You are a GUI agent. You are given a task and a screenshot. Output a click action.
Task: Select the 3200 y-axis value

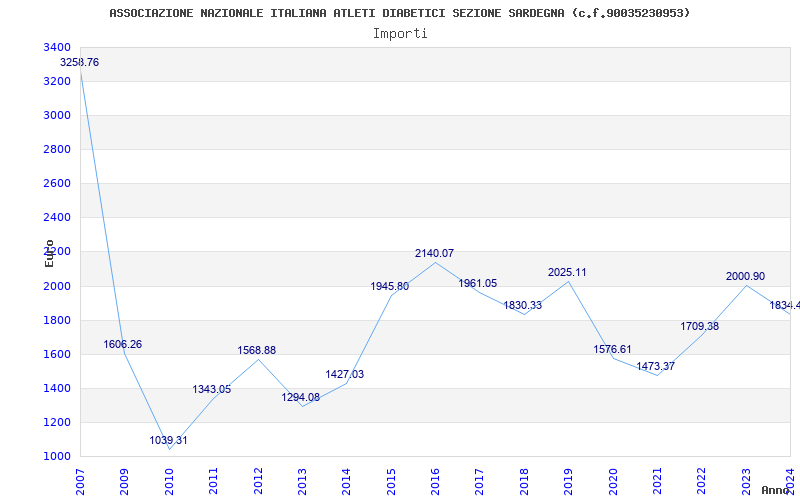point(56,82)
